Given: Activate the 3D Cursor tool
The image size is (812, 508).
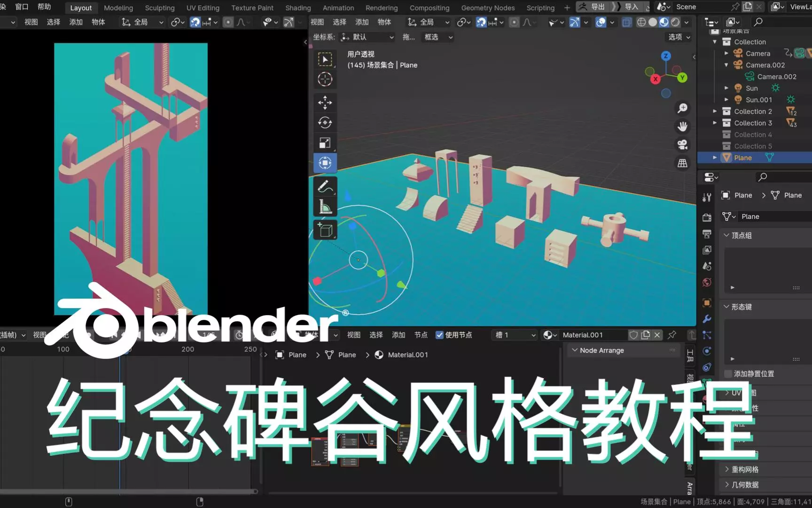Looking at the screenshot, I should pos(325,79).
